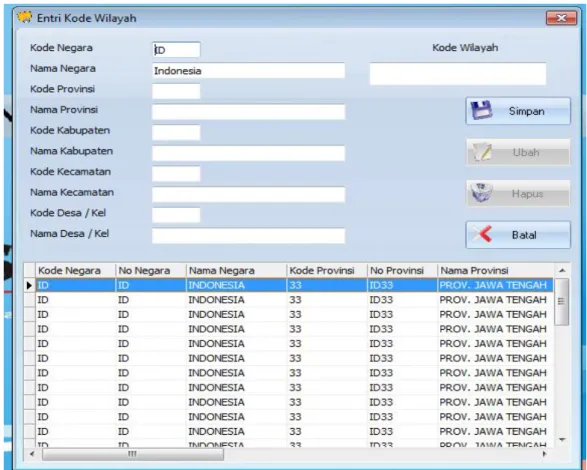Focus the Nama Desa / Kel field
This screenshot has width=587, height=470.
(249, 236)
